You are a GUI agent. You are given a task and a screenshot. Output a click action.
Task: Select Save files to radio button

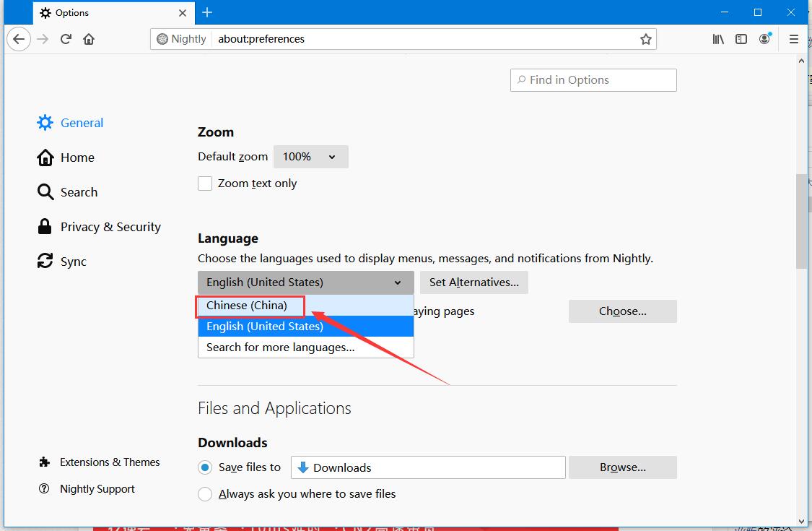205,467
